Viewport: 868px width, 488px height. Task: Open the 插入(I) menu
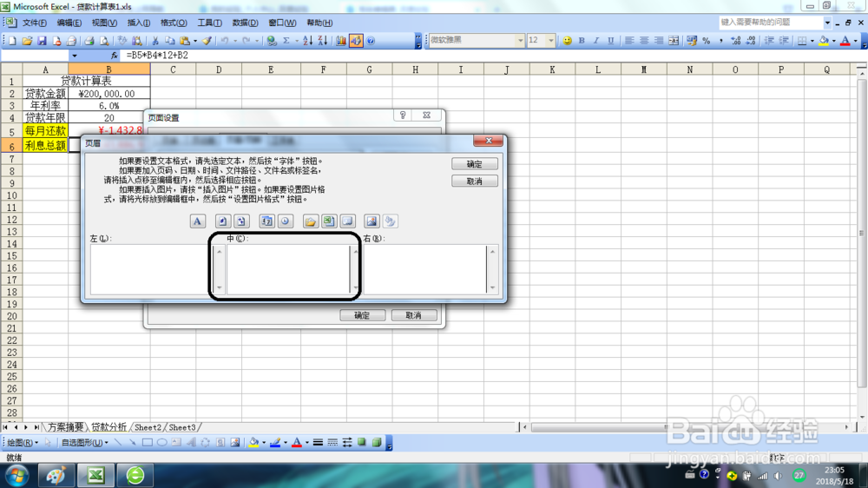pos(138,23)
